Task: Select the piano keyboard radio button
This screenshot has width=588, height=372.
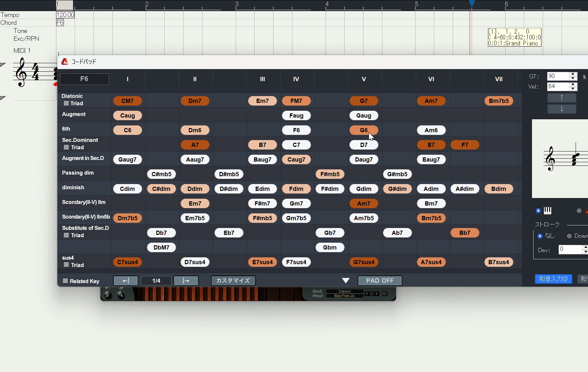Action: 538,211
